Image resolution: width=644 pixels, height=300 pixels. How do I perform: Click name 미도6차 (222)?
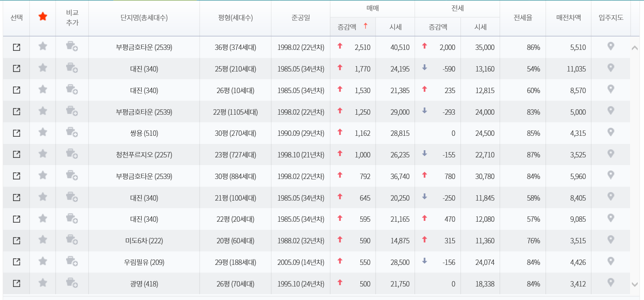(144, 241)
